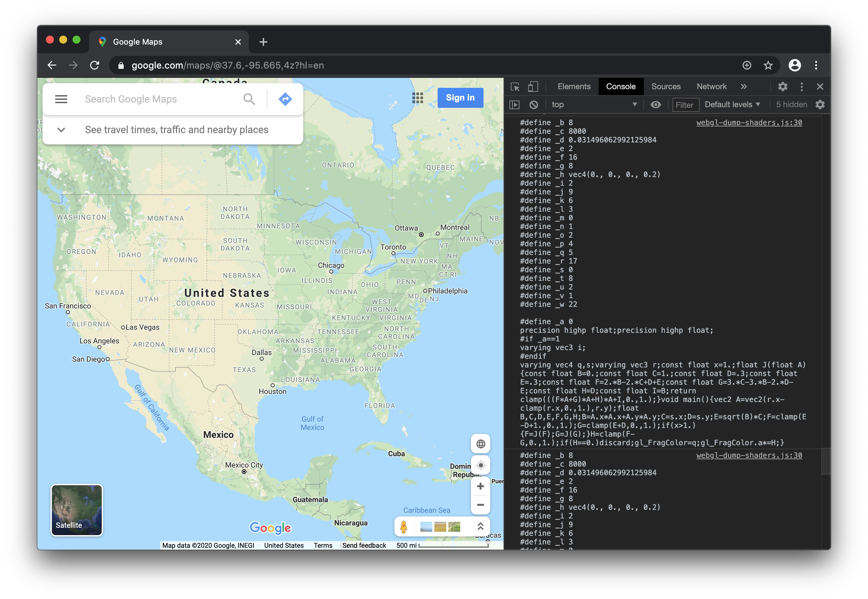Open DevTools customize three-dot menu

(801, 87)
